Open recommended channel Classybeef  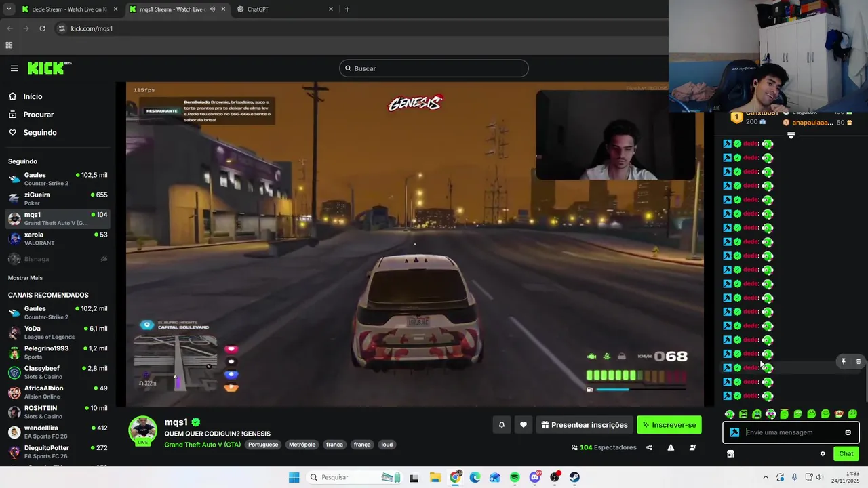tap(58, 372)
